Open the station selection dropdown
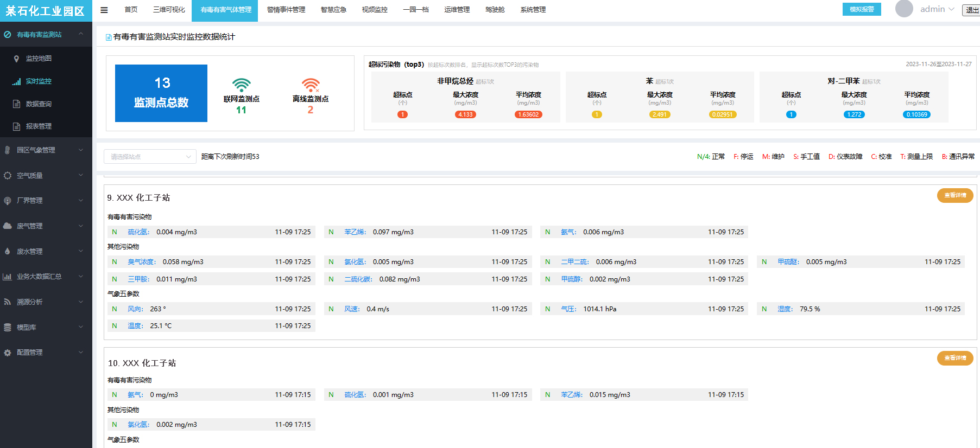Screen dimensions: 980x448 pos(150,157)
